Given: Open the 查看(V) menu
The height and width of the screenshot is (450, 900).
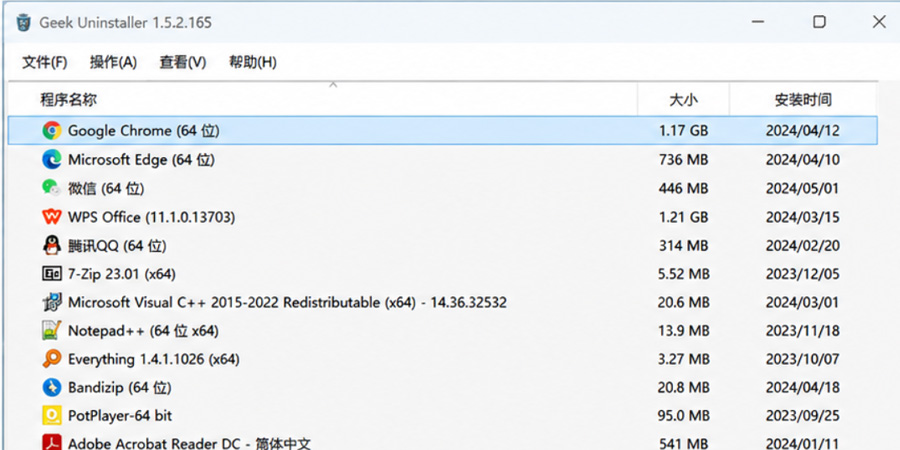Looking at the screenshot, I should click(183, 62).
